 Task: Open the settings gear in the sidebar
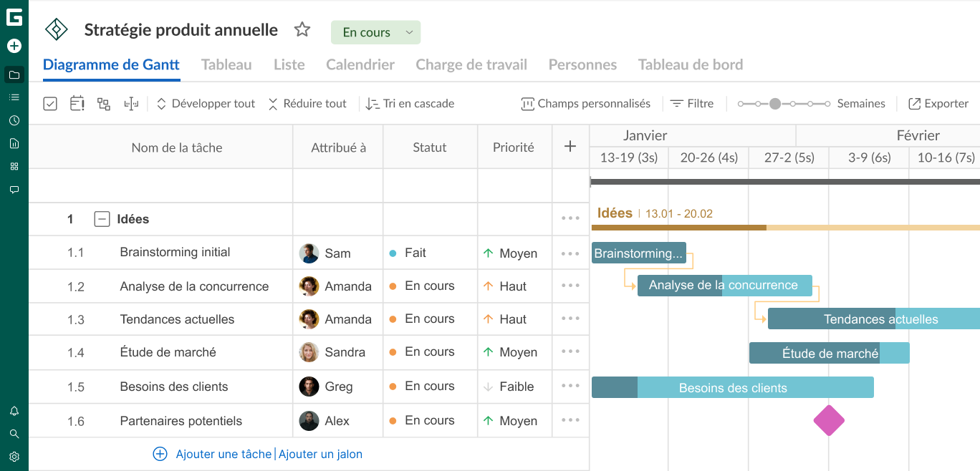point(14,456)
